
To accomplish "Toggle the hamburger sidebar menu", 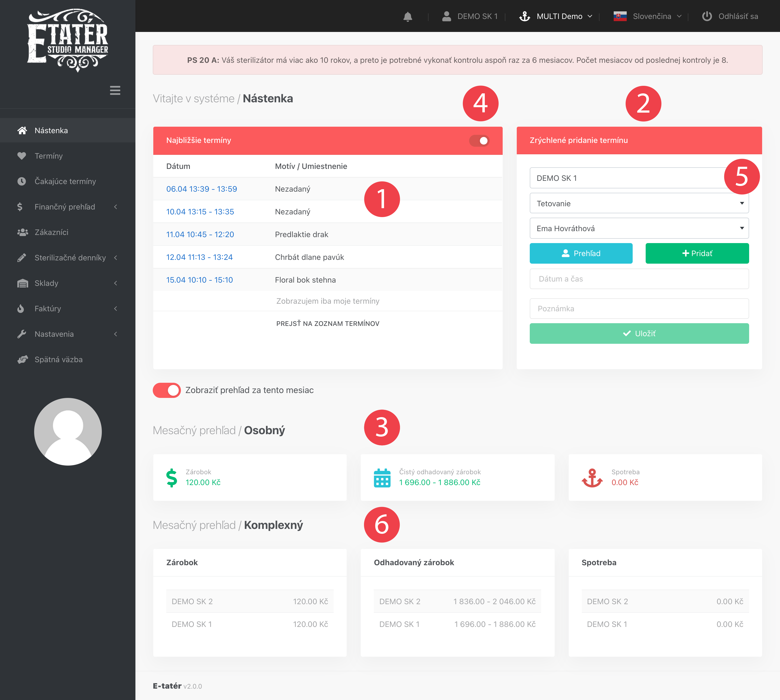I will (x=115, y=90).
